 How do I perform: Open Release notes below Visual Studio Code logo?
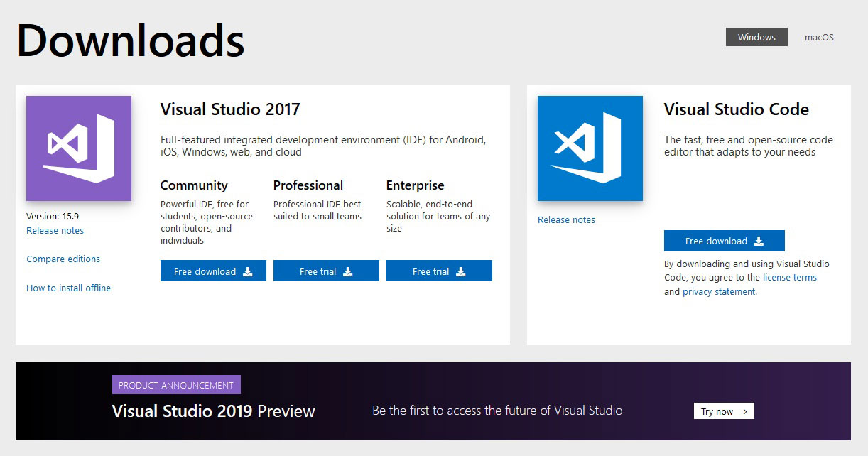[x=566, y=220]
